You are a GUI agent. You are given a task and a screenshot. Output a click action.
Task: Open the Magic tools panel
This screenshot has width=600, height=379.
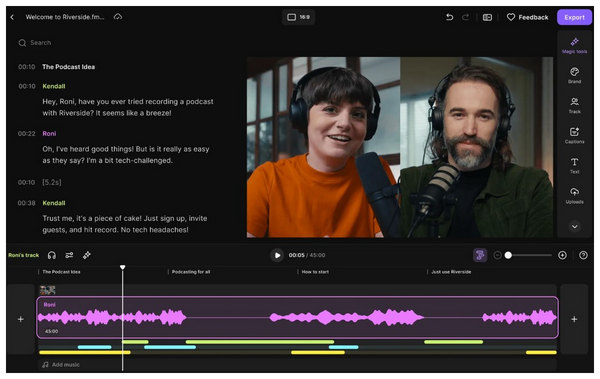click(574, 45)
